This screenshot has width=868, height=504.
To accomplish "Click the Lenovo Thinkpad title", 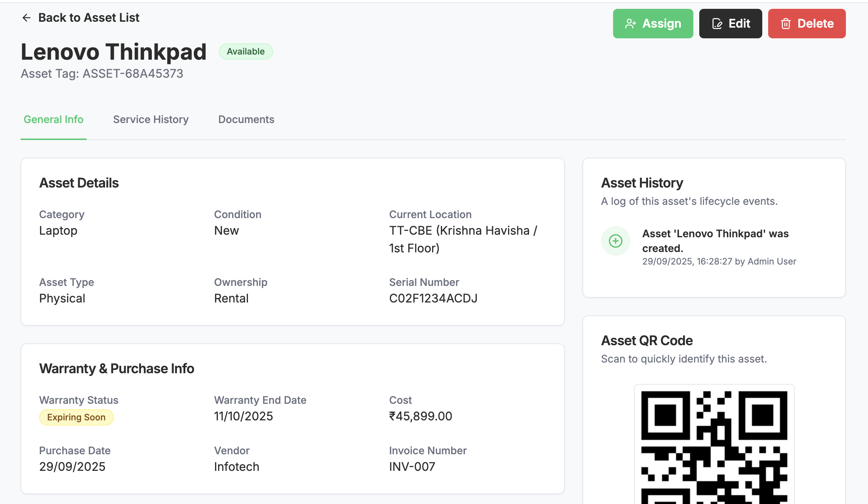I will (113, 52).
